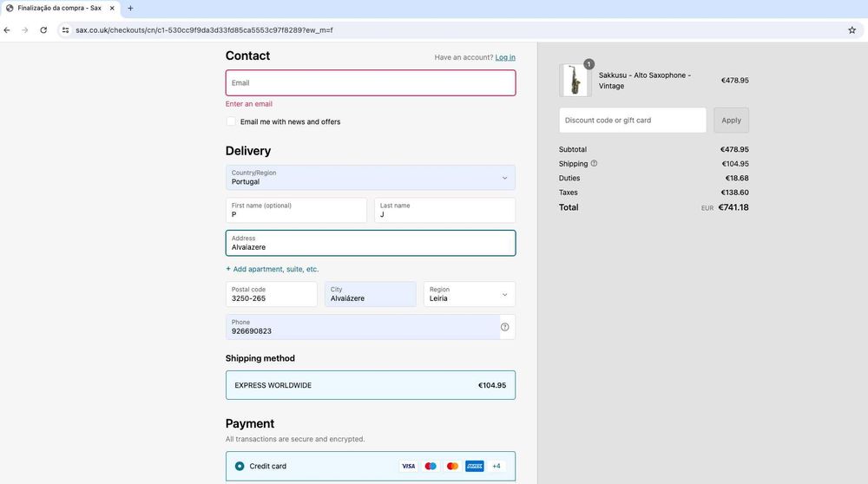This screenshot has height=484, width=868.
Task: Click the site info icon in address bar
Action: coord(64,29)
